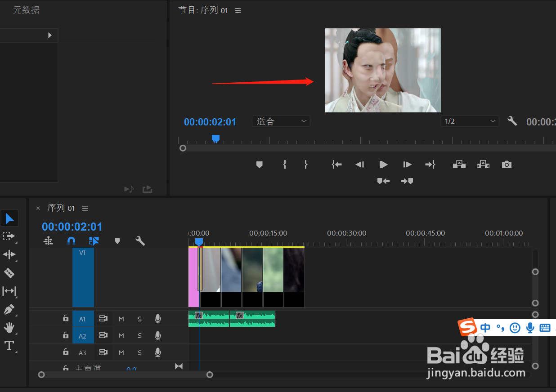This screenshot has height=392, width=556.
Task: Select the Track Select Forward tool
Action: [x=9, y=236]
